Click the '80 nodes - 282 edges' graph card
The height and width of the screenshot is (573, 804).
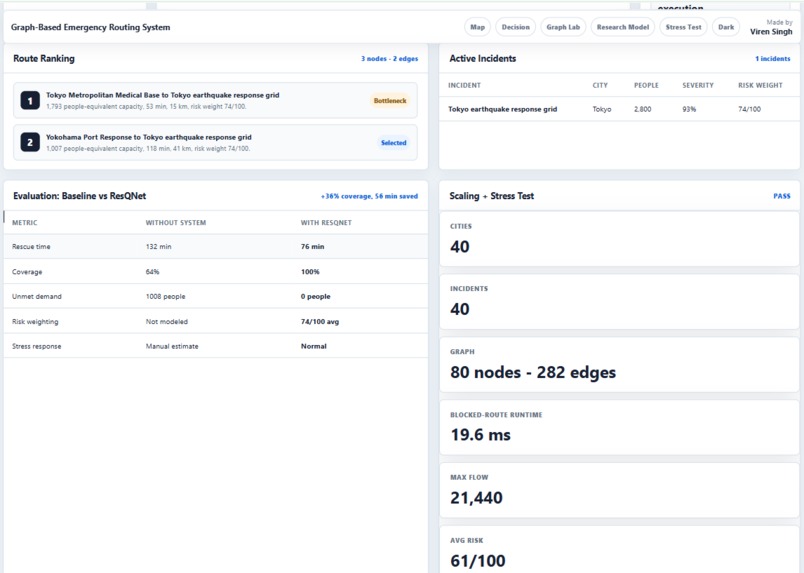(x=619, y=365)
